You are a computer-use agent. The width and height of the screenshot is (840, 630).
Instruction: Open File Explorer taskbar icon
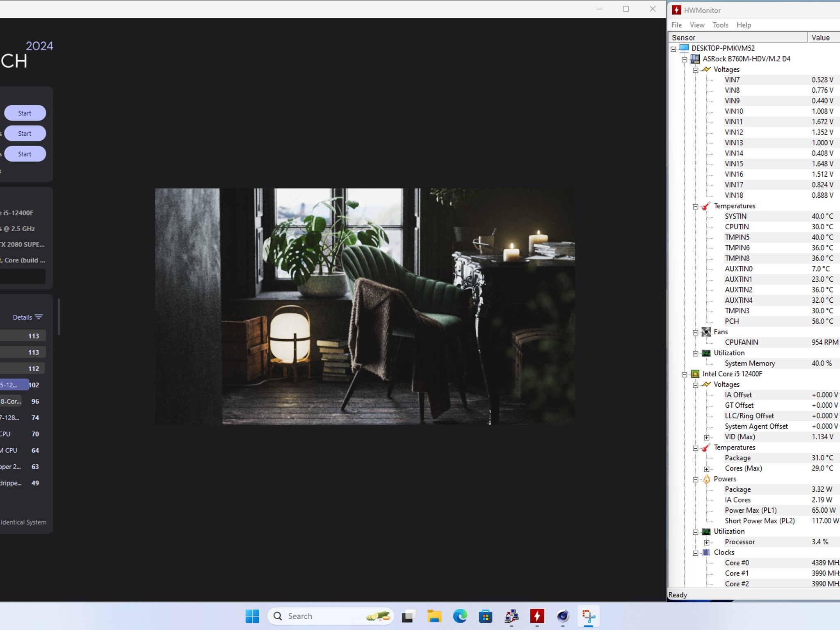point(434,616)
